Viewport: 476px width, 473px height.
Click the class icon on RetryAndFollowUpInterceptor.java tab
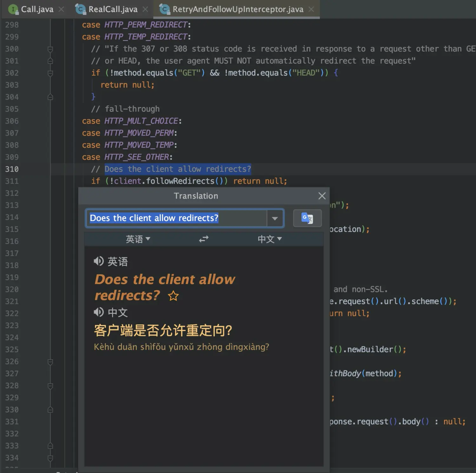tap(164, 9)
